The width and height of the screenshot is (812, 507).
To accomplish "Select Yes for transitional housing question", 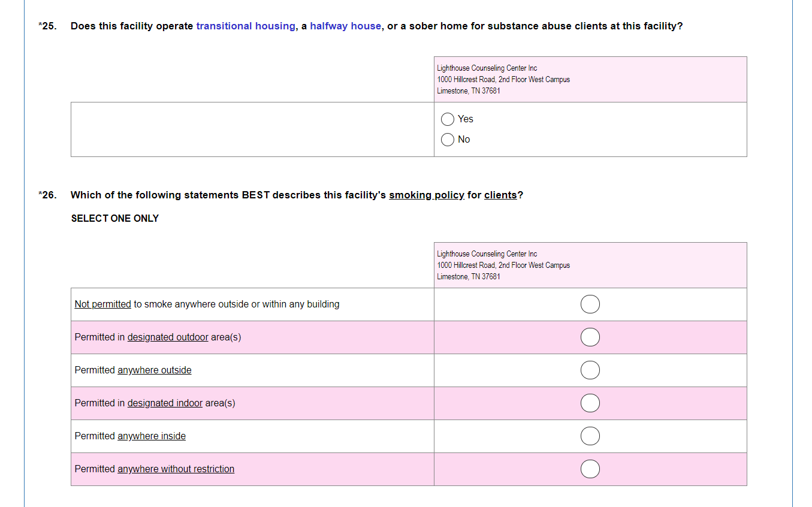I will pyautogui.click(x=447, y=119).
